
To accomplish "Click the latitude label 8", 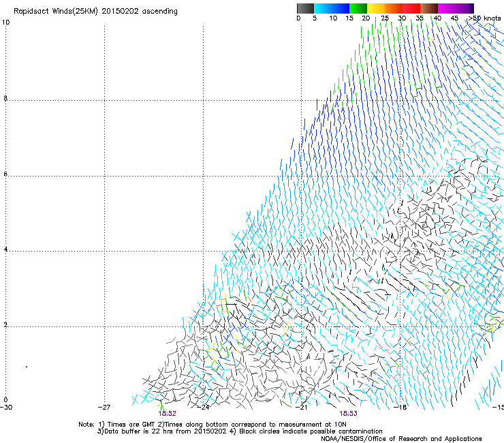I will point(5,98).
